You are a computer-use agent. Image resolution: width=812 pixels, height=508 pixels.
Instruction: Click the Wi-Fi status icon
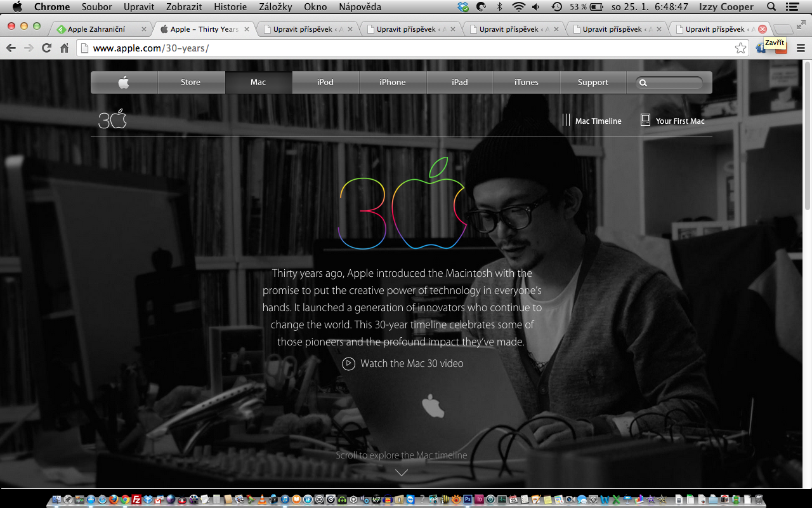[519, 7]
